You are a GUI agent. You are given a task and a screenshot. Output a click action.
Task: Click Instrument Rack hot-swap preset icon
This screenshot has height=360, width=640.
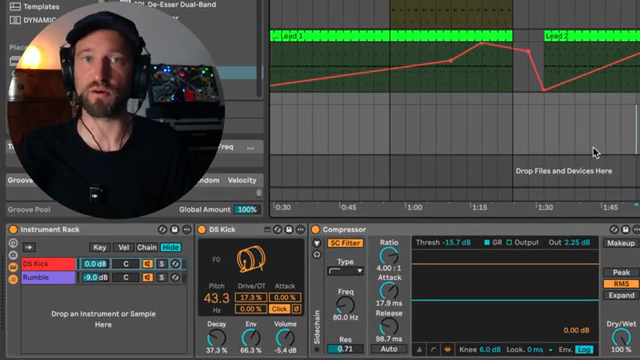point(162,230)
